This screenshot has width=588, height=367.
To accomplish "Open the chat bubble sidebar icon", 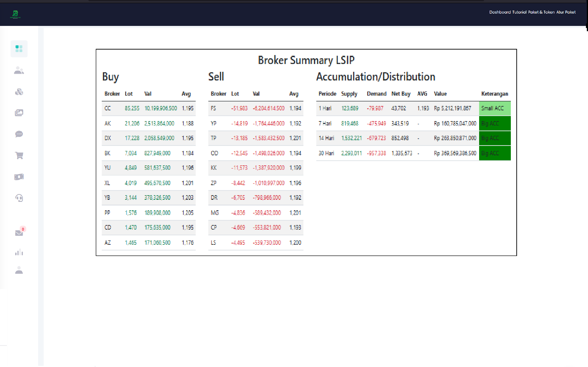I will [19, 134].
